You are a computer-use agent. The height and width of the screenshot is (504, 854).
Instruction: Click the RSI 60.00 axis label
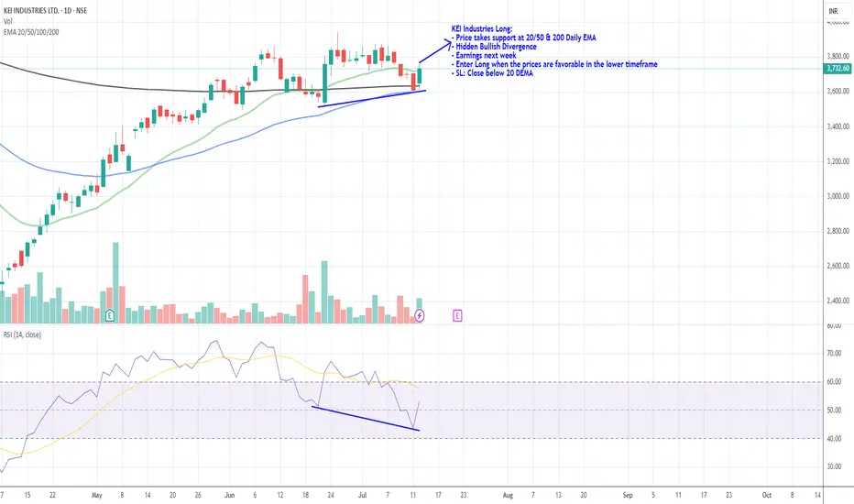click(835, 382)
